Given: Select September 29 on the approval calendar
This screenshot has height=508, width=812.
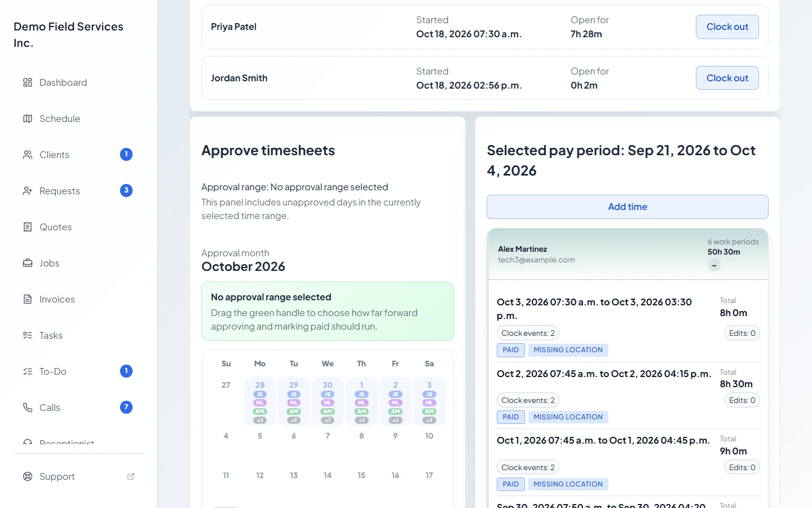Looking at the screenshot, I should point(294,401).
